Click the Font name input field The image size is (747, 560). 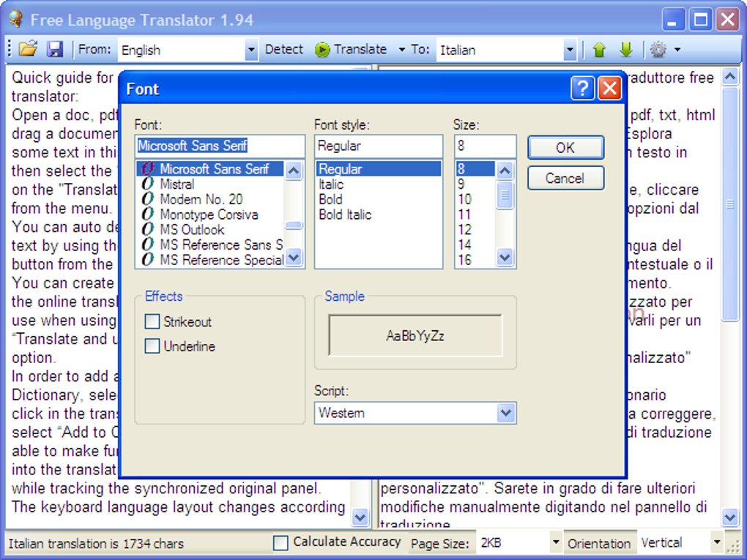point(220,146)
